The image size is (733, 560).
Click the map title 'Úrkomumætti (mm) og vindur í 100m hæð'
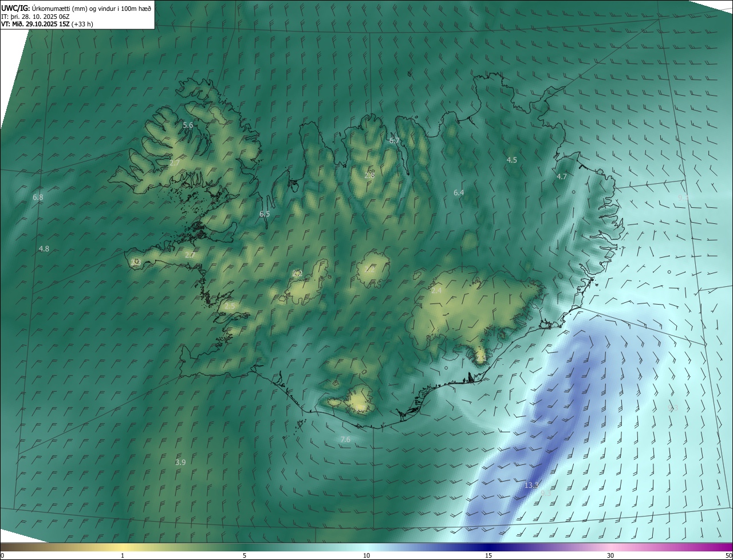(92, 8)
